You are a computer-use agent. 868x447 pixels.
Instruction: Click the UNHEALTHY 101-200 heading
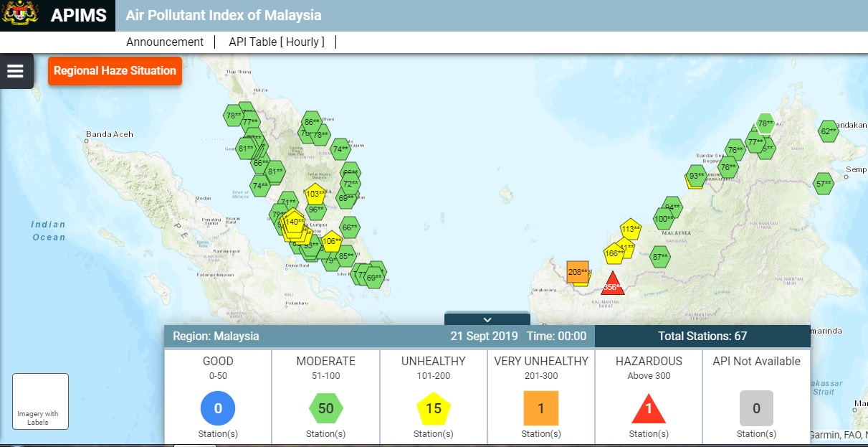pyautogui.click(x=434, y=367)
